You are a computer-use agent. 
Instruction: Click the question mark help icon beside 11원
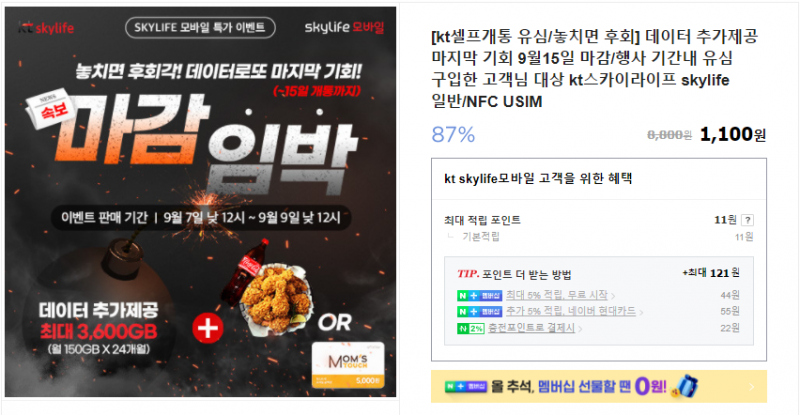pyautogui.click(x=747, y=220)
